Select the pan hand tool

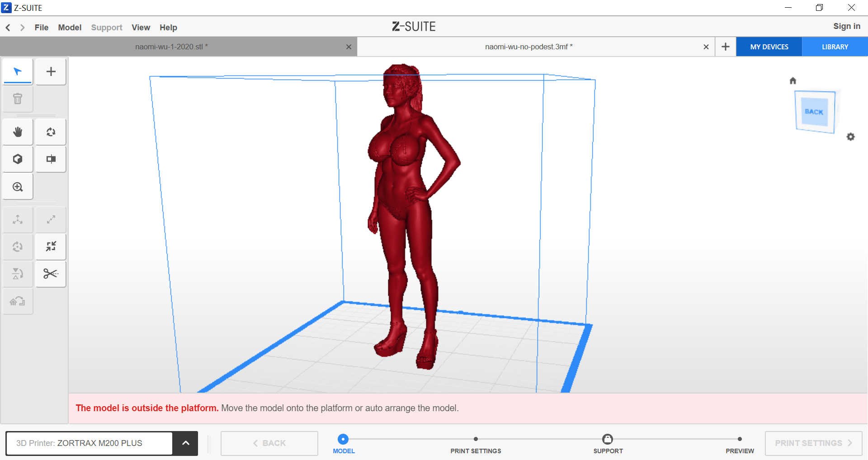18,132
